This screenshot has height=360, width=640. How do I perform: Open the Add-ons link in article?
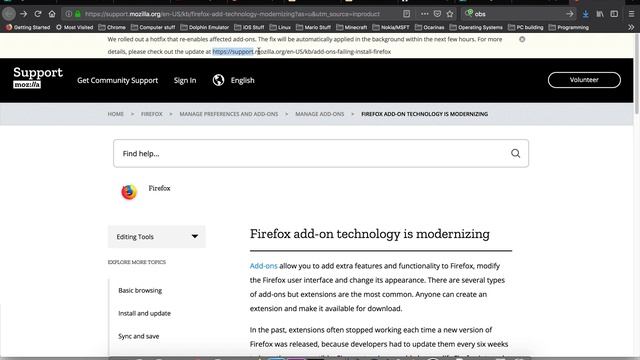pos(263,266)
